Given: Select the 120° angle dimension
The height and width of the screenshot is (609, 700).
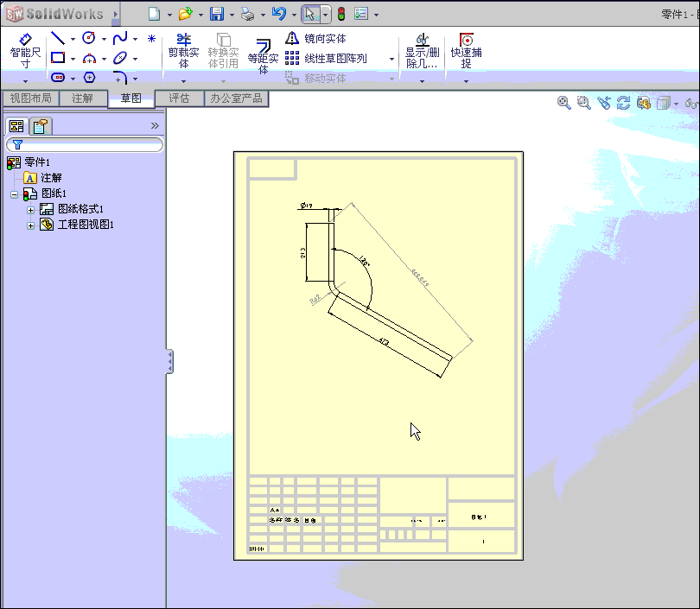Looking at the screenshot, I should coord(365,262).
